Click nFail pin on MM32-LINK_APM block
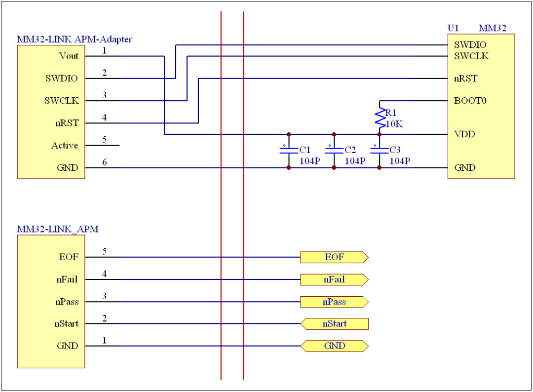 [67, 279]
